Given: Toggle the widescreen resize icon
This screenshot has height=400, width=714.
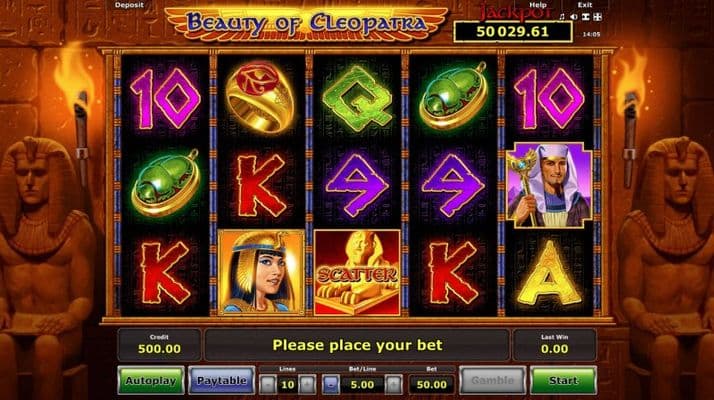Looking at the screenshot, I should (x=586, y=17).
